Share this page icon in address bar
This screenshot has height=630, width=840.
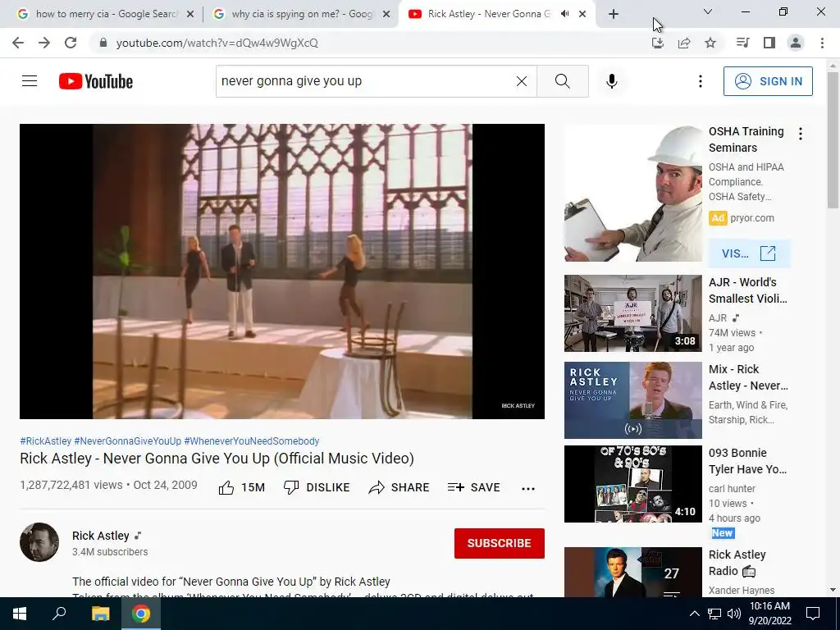[x=684, y=43]
